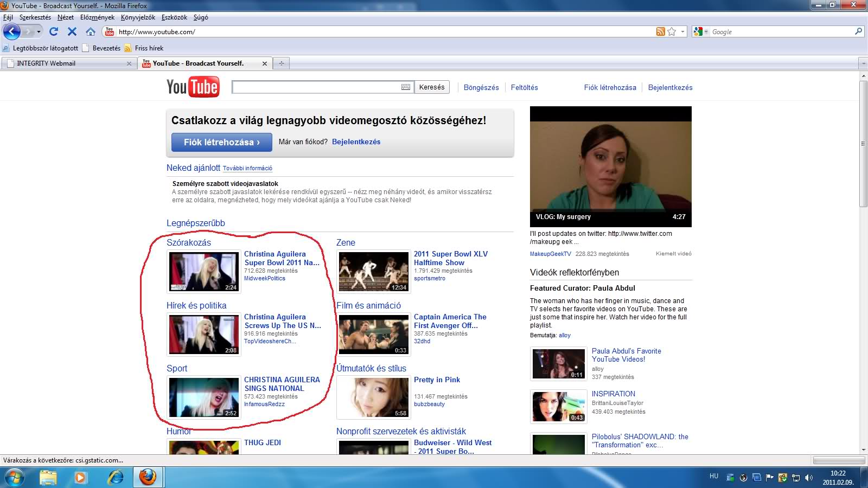Viewport: 868px width, 488px height.
Task: Click the page vertical scrollbar thumb
Action: tap(863, 144)
